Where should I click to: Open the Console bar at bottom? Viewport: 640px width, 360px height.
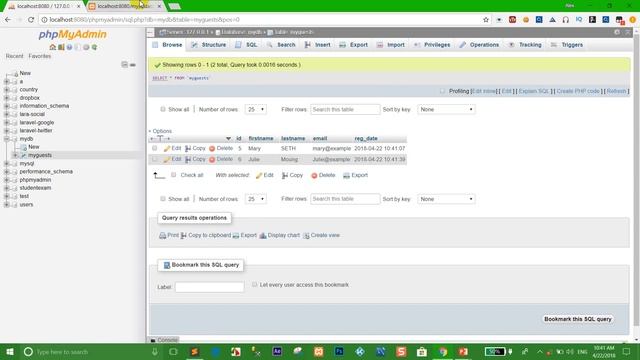click(x=164, y=340)
